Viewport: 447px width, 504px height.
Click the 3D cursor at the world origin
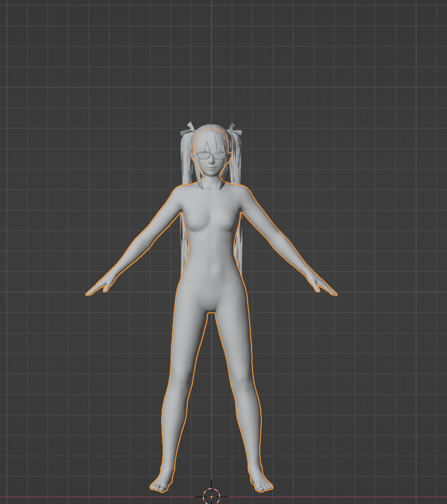click(x=211, y=496)
